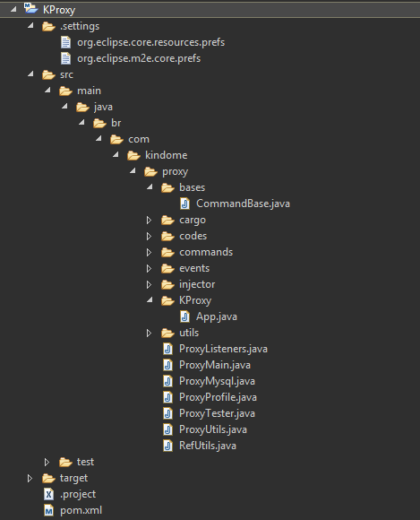Expand the cargo folder

click(149, 220)
